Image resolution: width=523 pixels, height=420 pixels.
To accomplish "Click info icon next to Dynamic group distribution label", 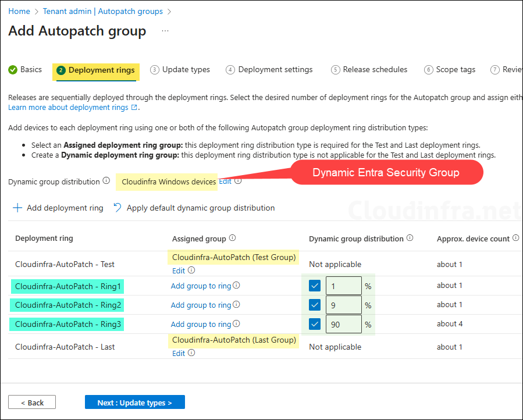I will (x=106, y=181).
